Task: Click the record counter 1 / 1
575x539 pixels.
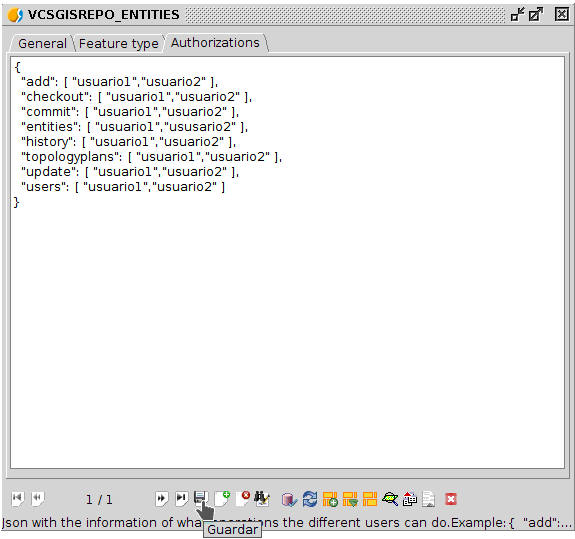Action: coord(99,499)
